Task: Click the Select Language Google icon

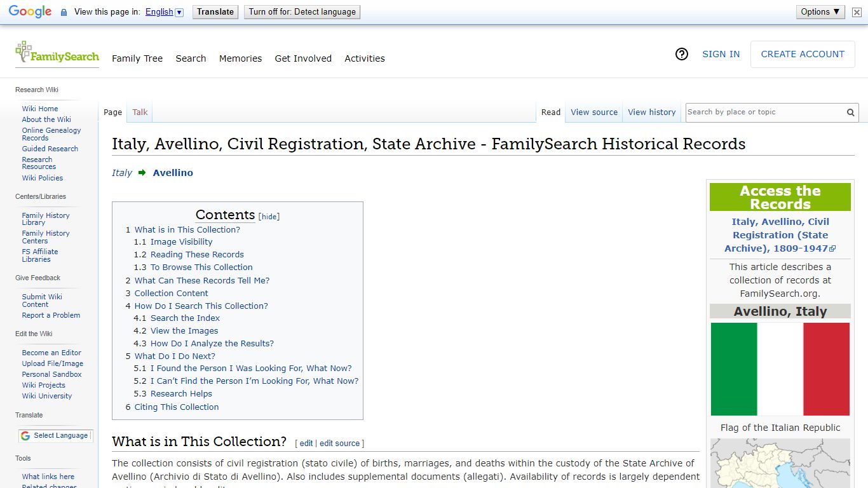Action: [x=25, y=436]
